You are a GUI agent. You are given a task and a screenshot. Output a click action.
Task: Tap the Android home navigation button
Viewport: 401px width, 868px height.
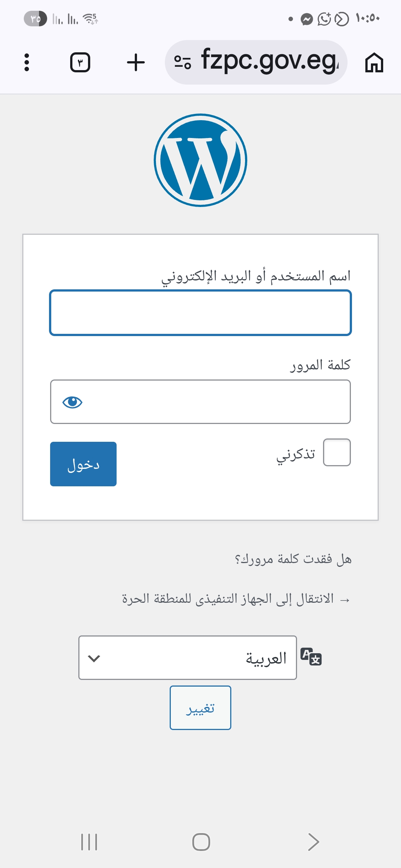(201, 842)
